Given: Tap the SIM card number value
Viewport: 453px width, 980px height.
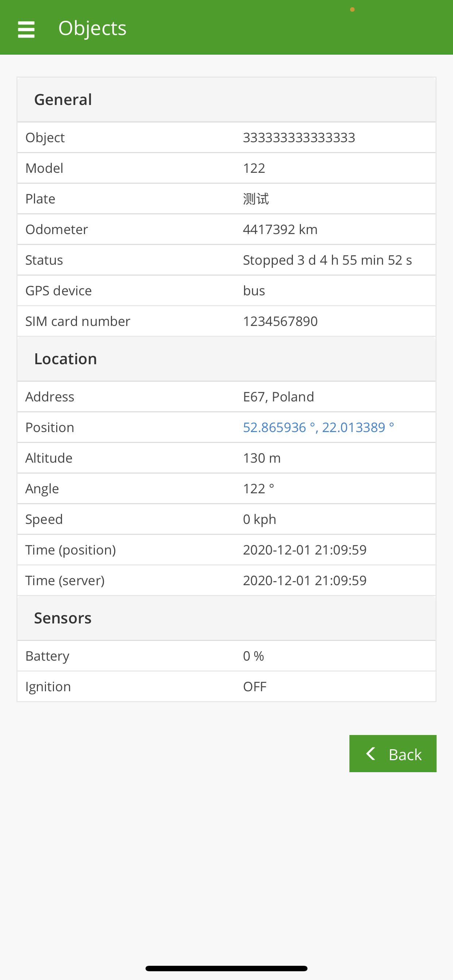Looking at the screenshot, I should (x=280, y=322).
